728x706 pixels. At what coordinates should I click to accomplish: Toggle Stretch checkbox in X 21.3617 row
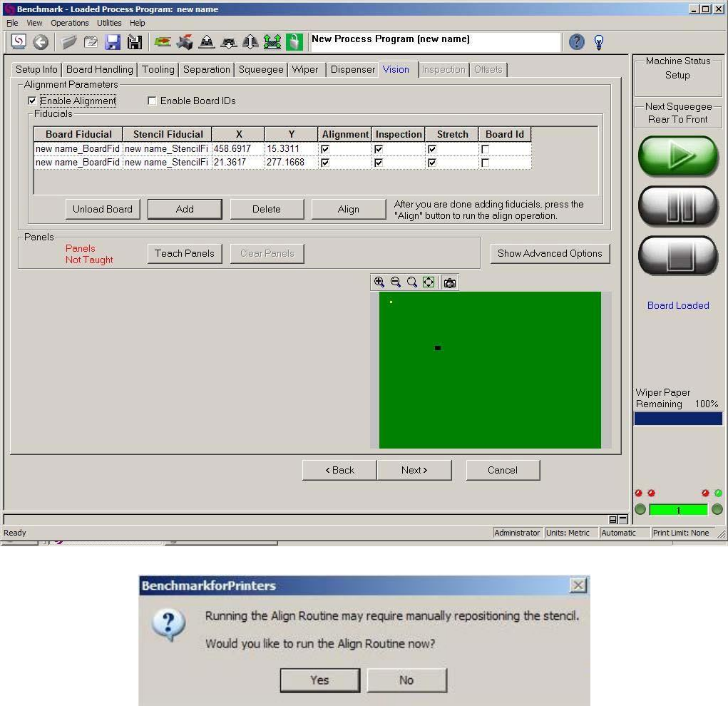(x=432, y=163)
